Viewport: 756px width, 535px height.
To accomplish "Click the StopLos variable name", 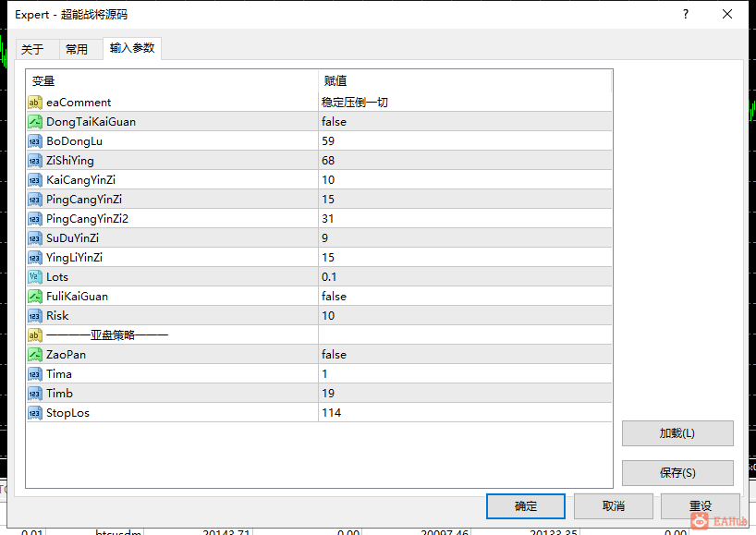I will coord(67,413).
